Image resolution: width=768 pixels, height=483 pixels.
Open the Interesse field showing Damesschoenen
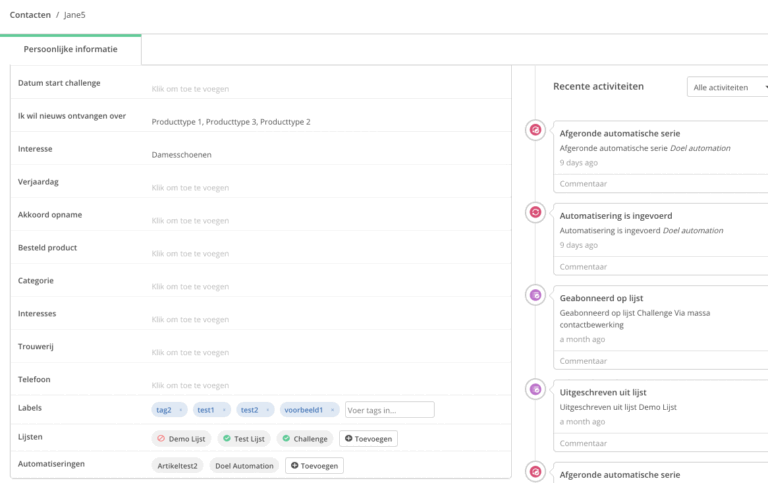click(x=182, y=155)
